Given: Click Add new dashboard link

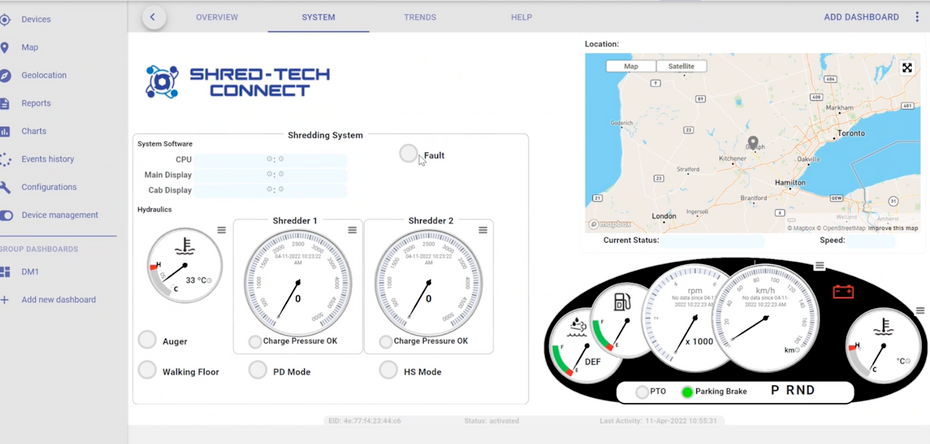Looking at the screenshot, I should pyautogui.click(x=59, y=300).
